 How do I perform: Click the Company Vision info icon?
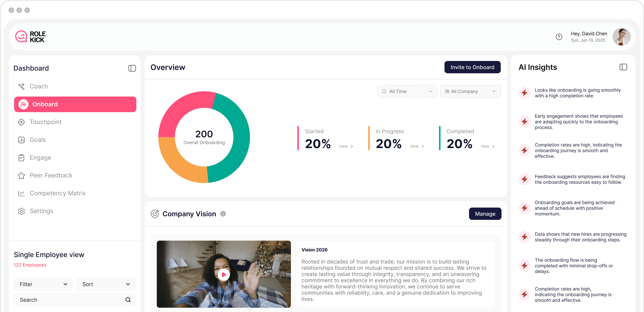tap(223, 214)
